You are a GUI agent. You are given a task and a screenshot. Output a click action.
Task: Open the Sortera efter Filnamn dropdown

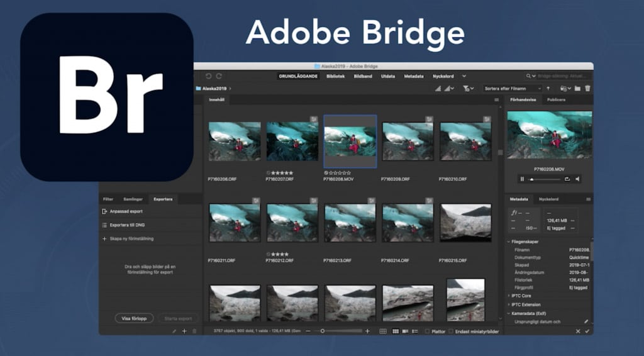click(x=512, y=89)
